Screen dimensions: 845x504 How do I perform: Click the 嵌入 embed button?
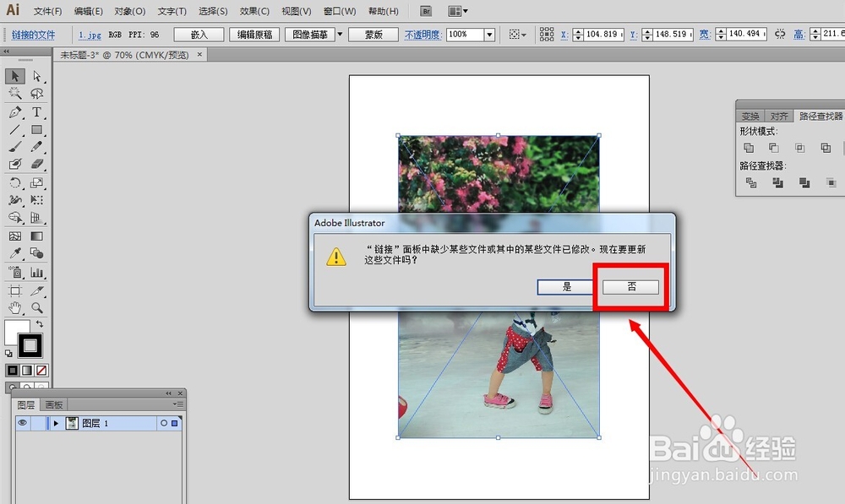[199, 35]
